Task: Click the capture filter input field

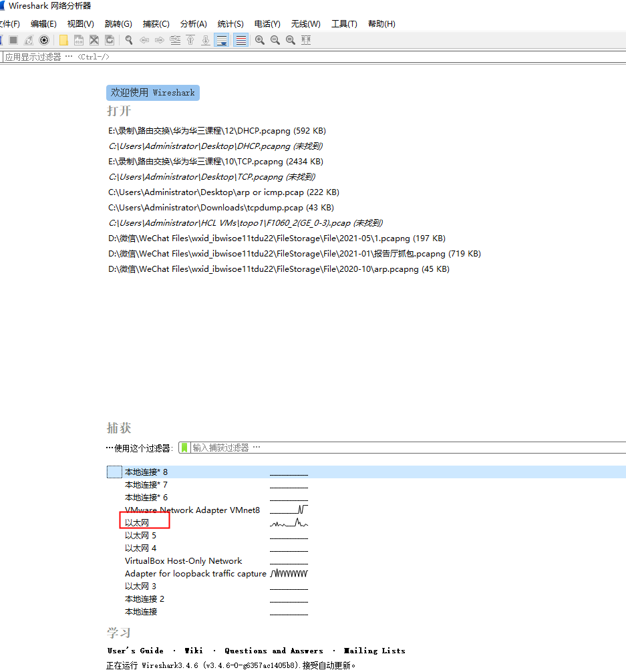Action: tap(408, 448)
